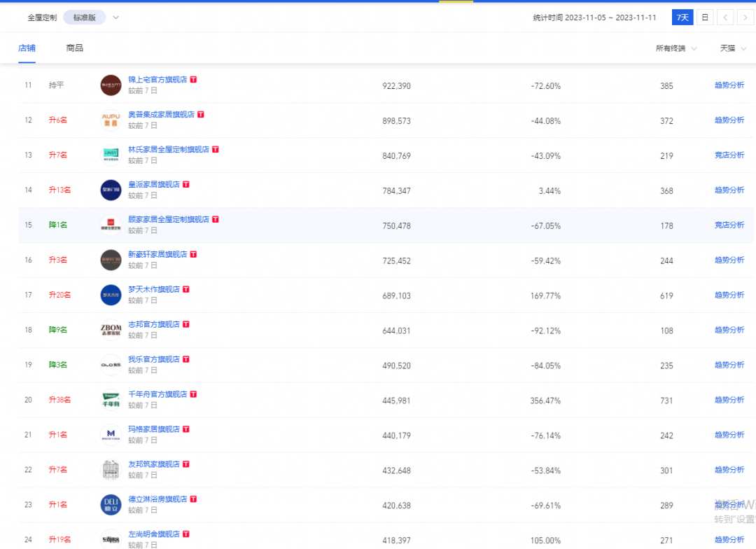Open 新豪轩家居旗舰店 store link

coord(157,254)
